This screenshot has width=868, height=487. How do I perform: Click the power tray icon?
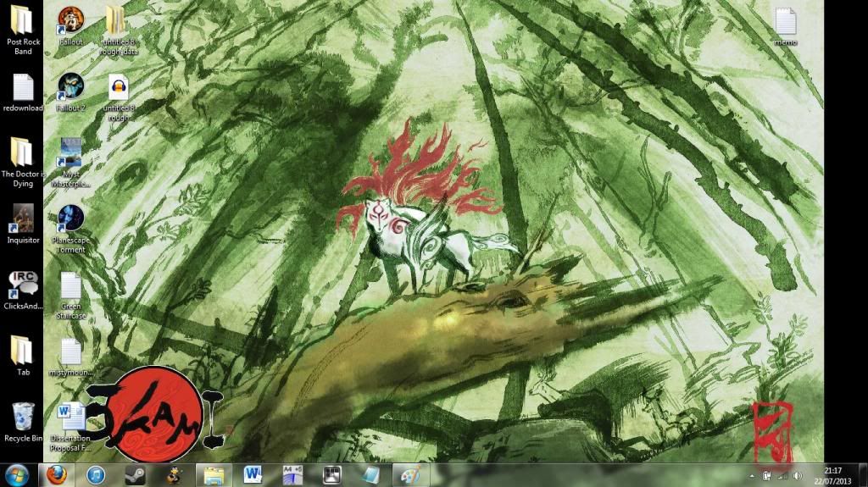click(x=766, y=476)
